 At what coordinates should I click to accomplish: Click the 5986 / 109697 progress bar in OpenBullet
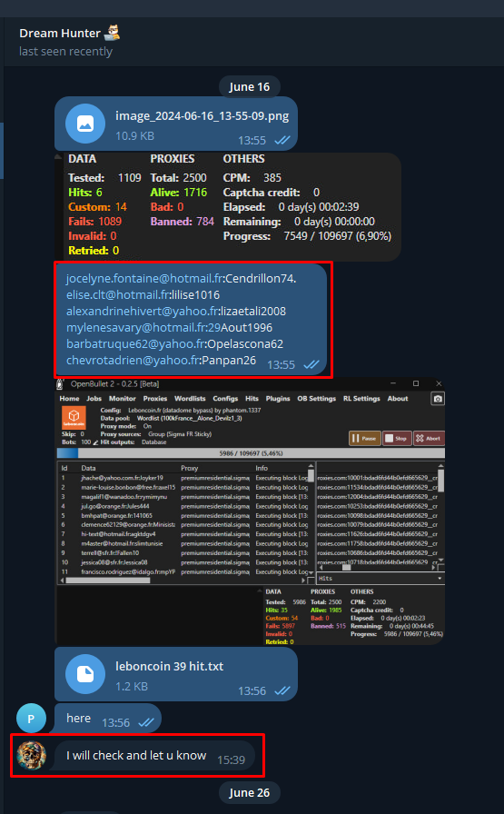(x=251, y=453)
